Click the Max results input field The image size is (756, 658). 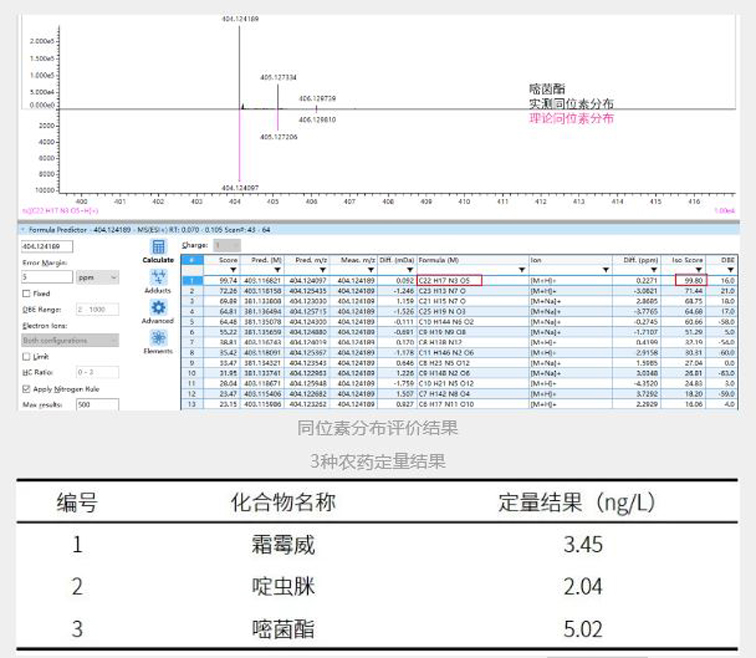97,404
